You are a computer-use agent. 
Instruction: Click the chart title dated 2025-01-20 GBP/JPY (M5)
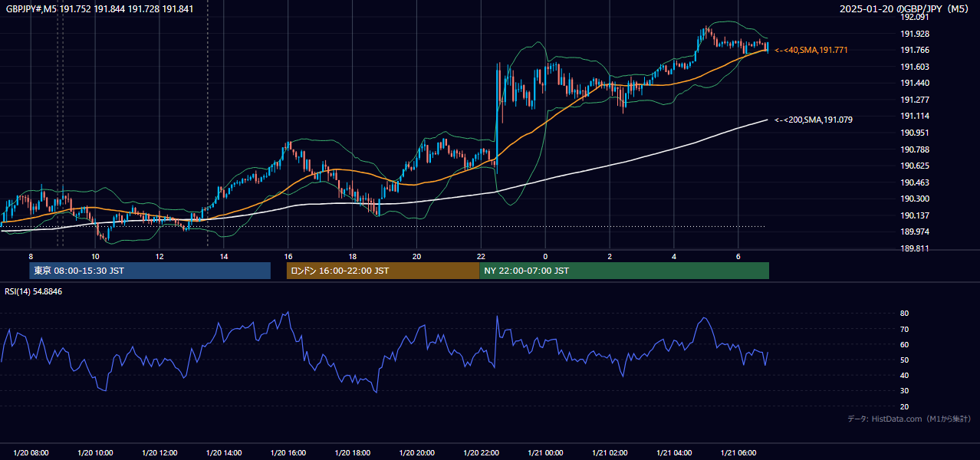pyautogui.click(x=905, y=9)
